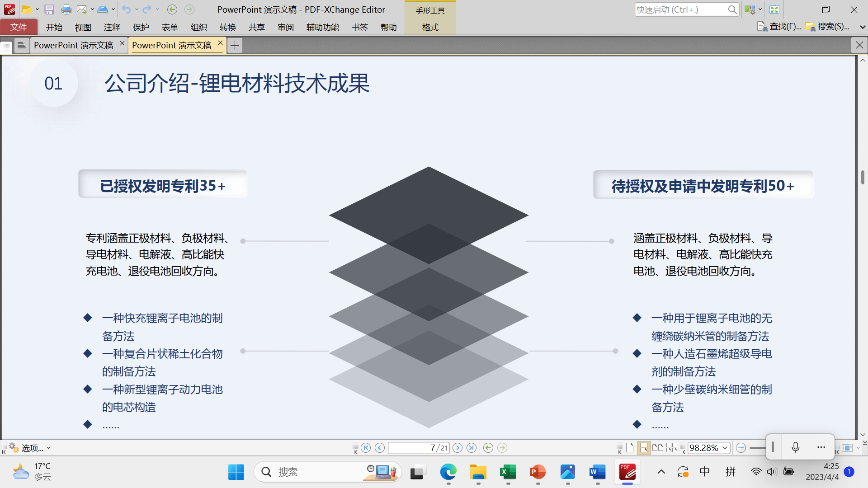The image size is (868, 488).
Task: Expand the open file dropdown arrow
Action: click(x=37, y=9)
